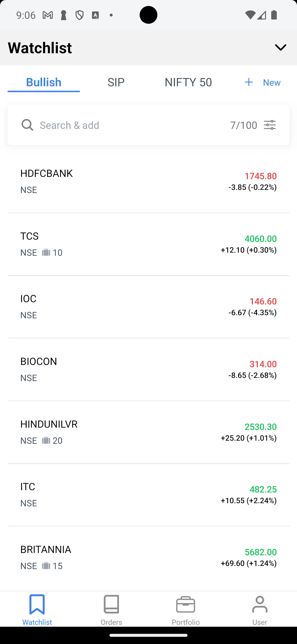
Task: Select the BIOCON listing
Action: (x=148, y=369)
